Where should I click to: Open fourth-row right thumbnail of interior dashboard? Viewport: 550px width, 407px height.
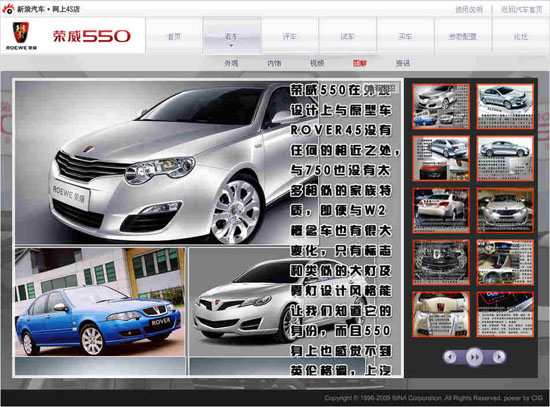(x=505, y=262)
